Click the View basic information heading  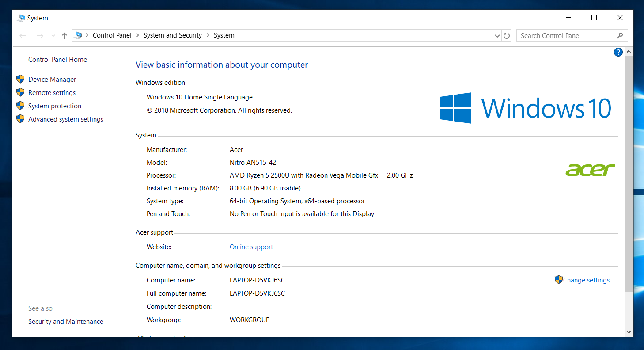(222, 65)
